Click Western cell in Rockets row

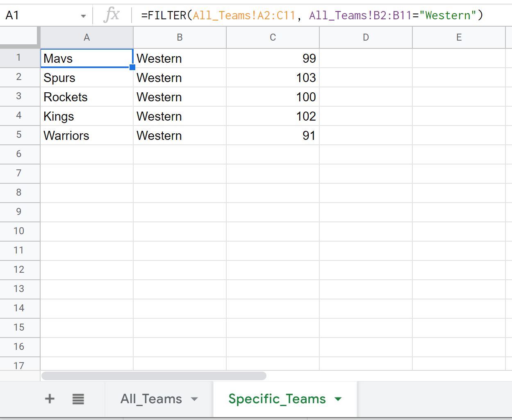180,97
